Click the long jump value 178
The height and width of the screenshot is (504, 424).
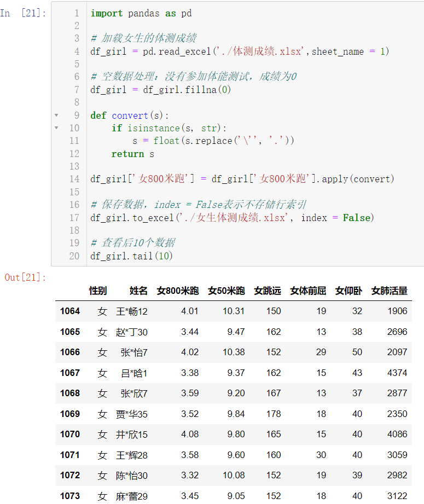274,414
